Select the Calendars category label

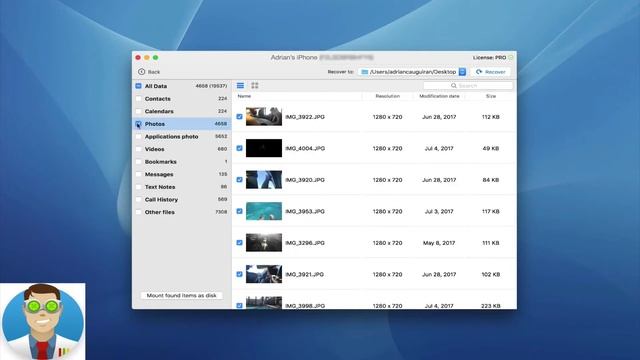tap(159, 111)
